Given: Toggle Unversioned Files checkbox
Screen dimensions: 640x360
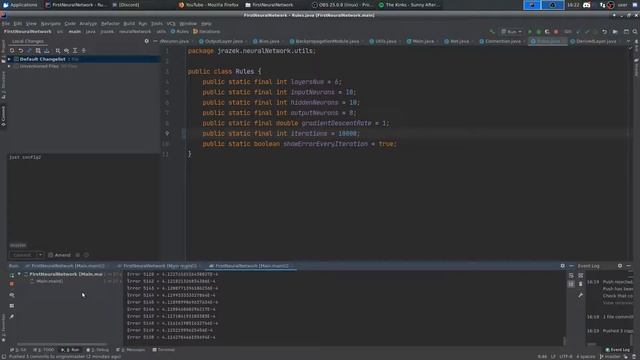Looking at the screenshot, I should tap(16, 66).
